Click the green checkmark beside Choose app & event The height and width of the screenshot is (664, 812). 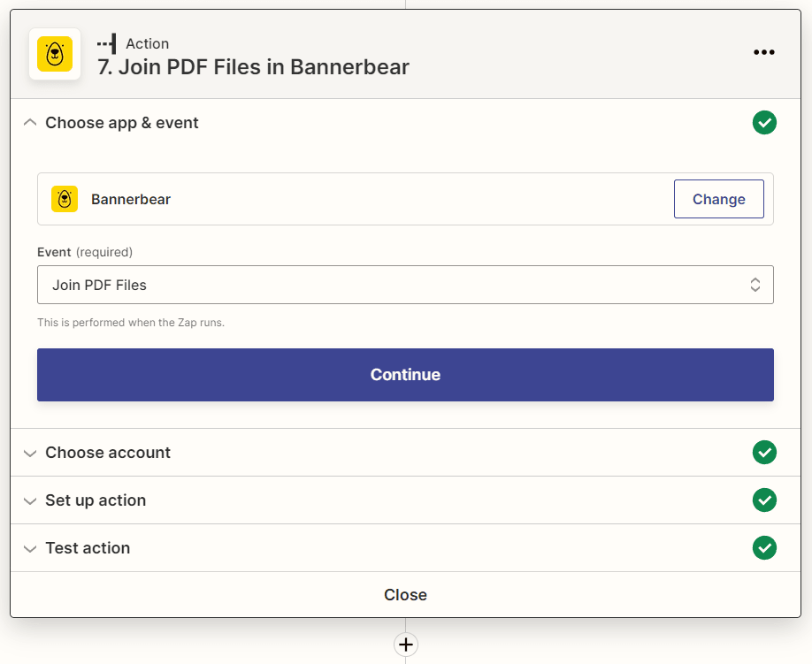click(764, 122)
